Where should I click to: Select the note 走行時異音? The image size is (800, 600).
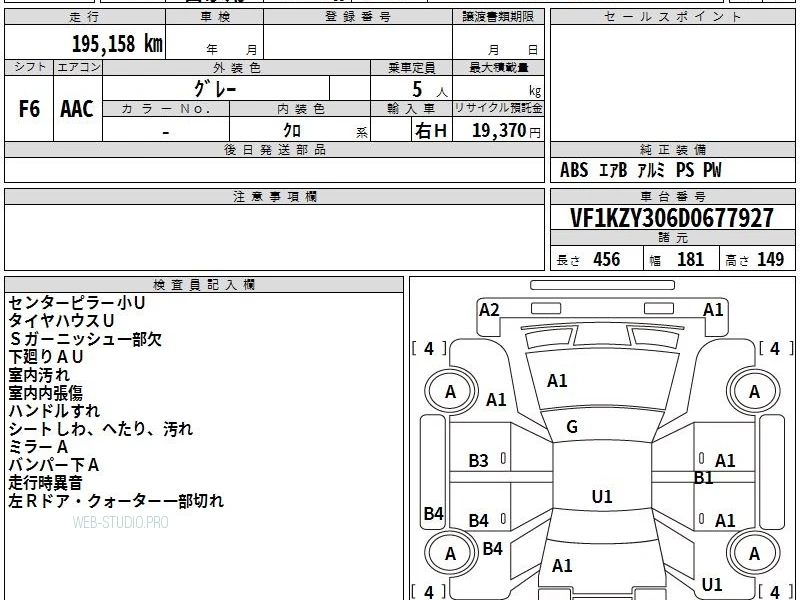tap(45, 483)
